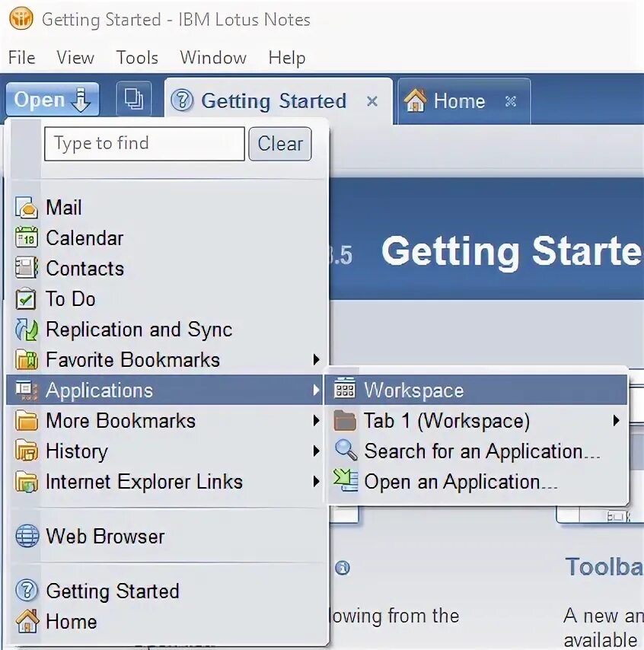Click the Search for an Application magnifier icon
Screen dimensions: 644x650
[346, 451]
